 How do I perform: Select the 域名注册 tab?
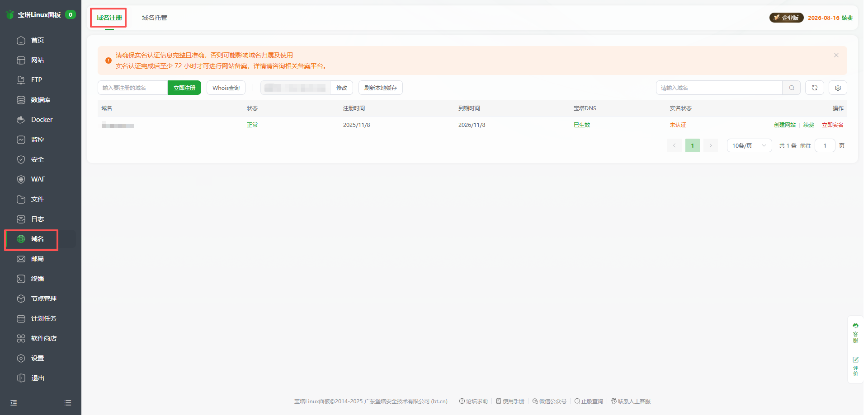[109, 18]
